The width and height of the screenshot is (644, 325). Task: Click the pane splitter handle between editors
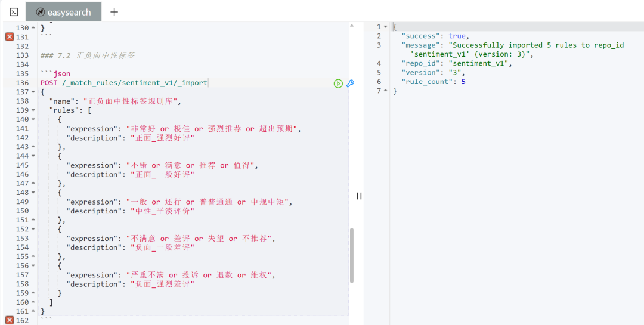[x=360, y=196]
